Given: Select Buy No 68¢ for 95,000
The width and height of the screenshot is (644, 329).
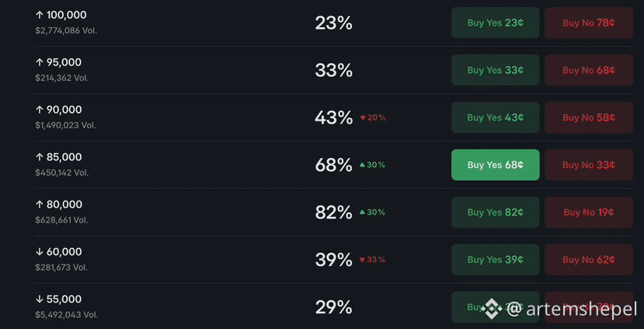Looking at the screenshot, I should (589, 70).
